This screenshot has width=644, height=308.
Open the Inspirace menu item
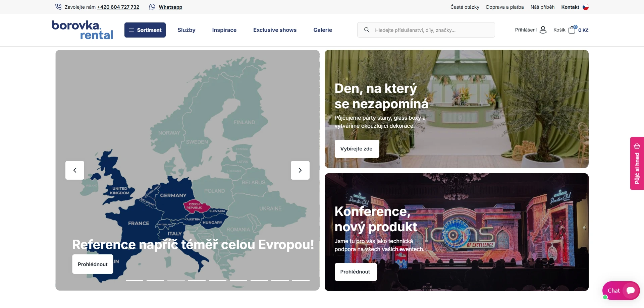tap(224, 30)
